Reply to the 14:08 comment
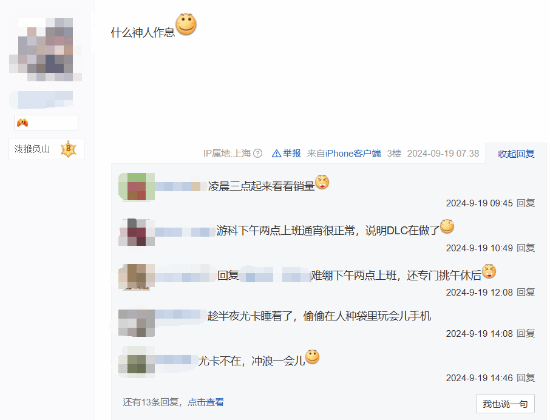The image size is (550, 420). pos(525,333)
